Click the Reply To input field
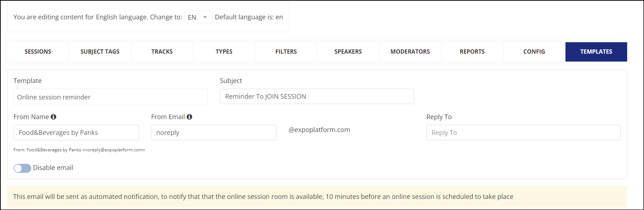 pos(524,133)
